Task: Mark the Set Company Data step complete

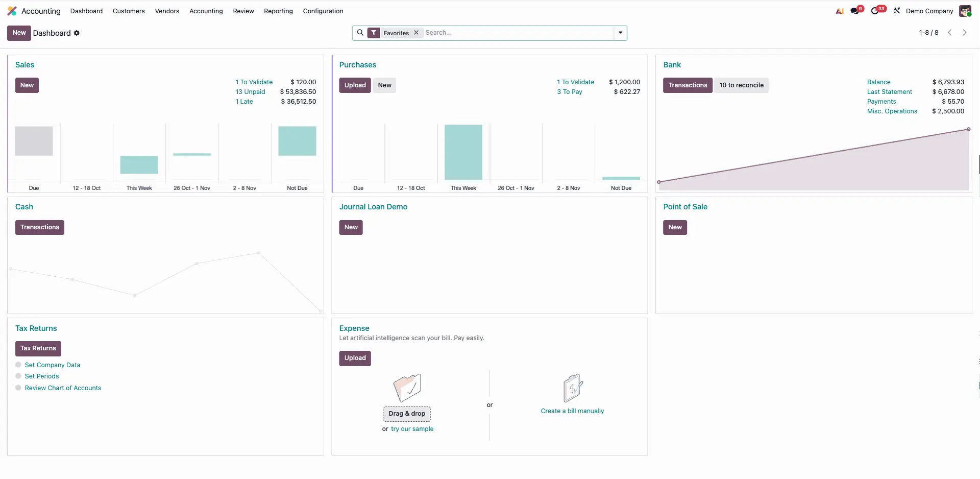Action: 19,365
